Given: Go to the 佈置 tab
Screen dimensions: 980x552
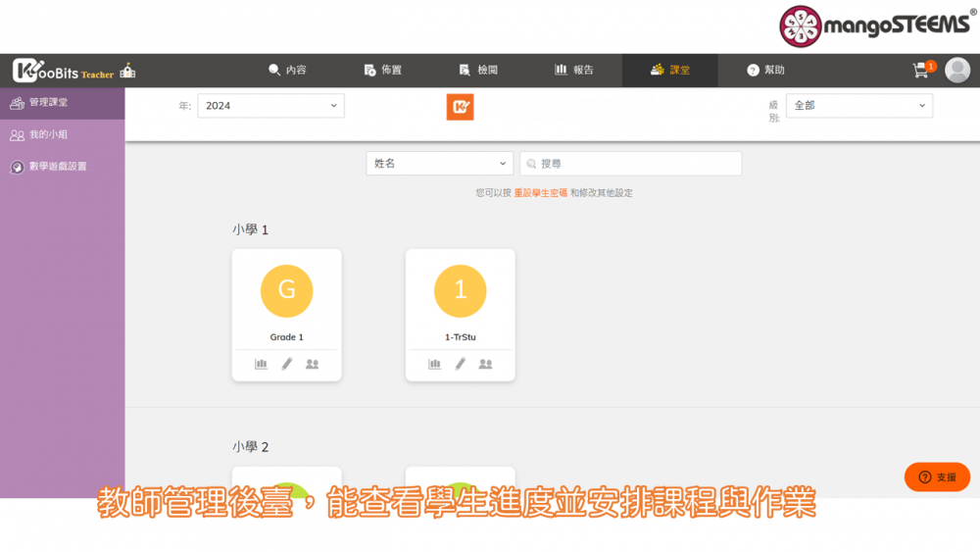Looking at the screenshot, I should click(x=382, y=71).
